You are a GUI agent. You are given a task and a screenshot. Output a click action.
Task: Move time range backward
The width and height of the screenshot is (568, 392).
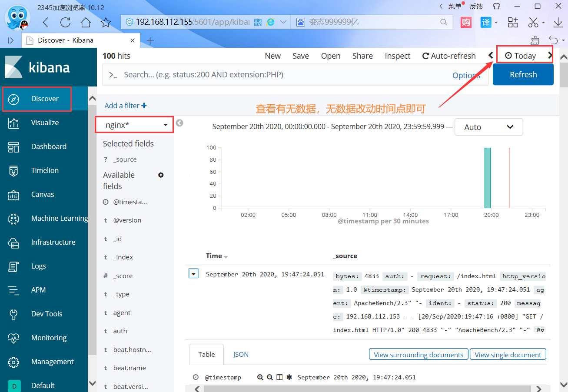(491, 55)
